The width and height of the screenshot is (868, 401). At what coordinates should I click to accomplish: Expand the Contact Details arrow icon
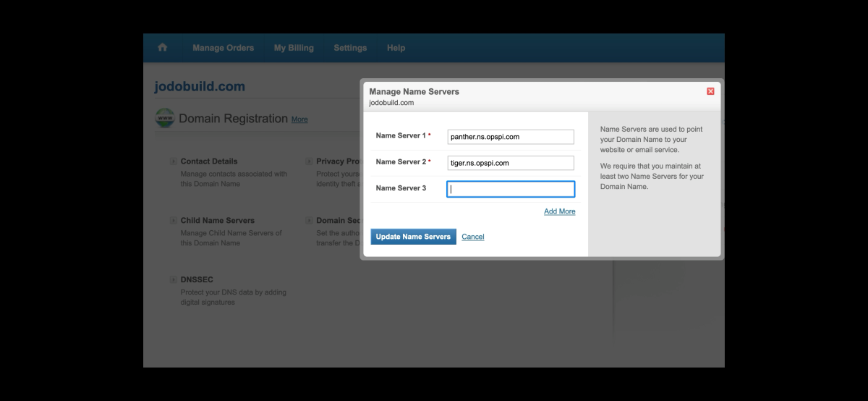[174, 161]
